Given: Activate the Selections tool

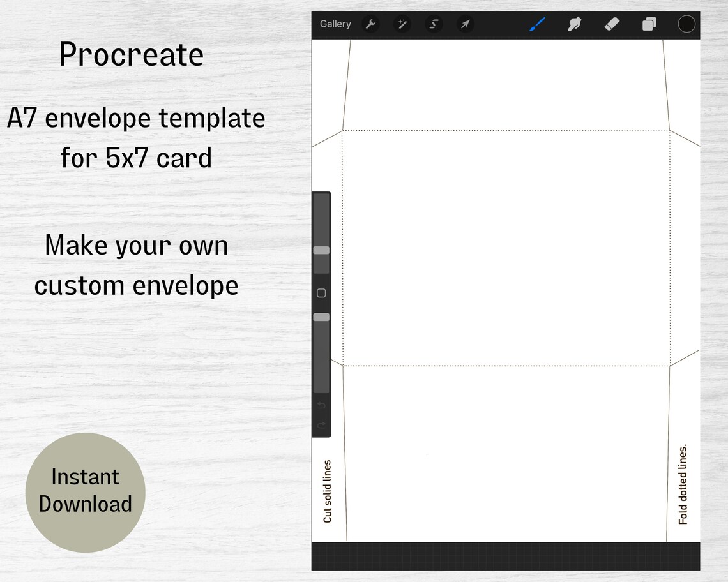Looking at the screenshot, I should [434, 24].
